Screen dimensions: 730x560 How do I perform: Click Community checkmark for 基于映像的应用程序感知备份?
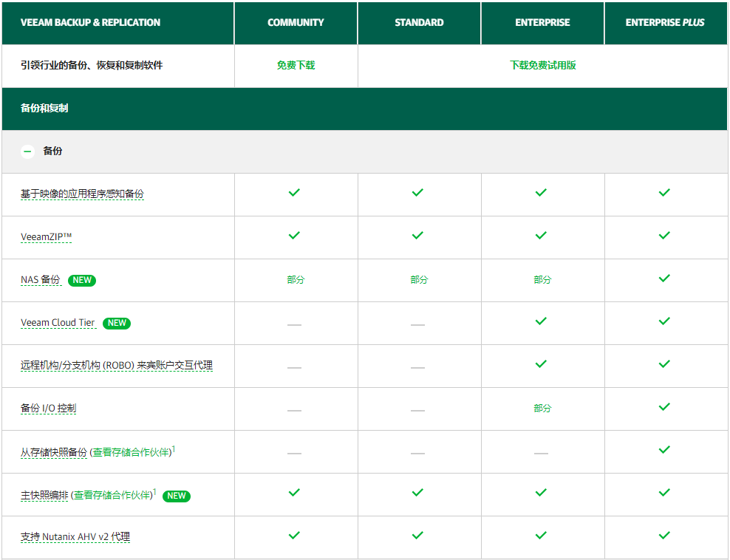[294, 192]
